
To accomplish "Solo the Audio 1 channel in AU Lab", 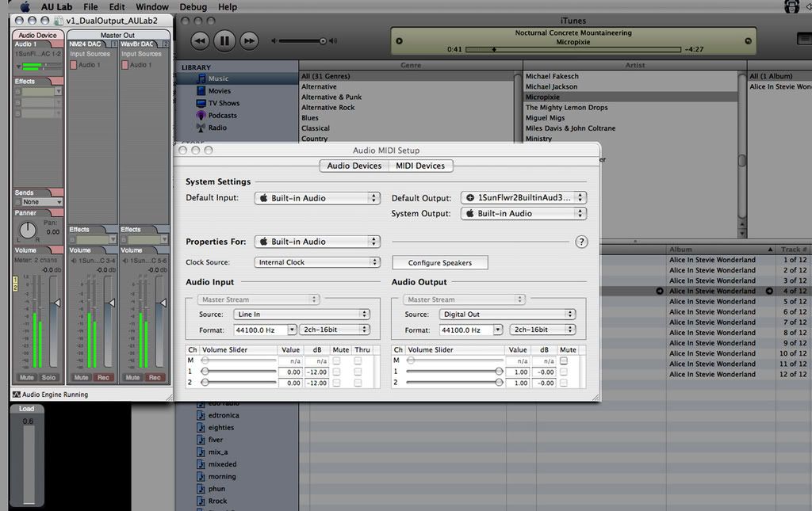I will (48, 378).
